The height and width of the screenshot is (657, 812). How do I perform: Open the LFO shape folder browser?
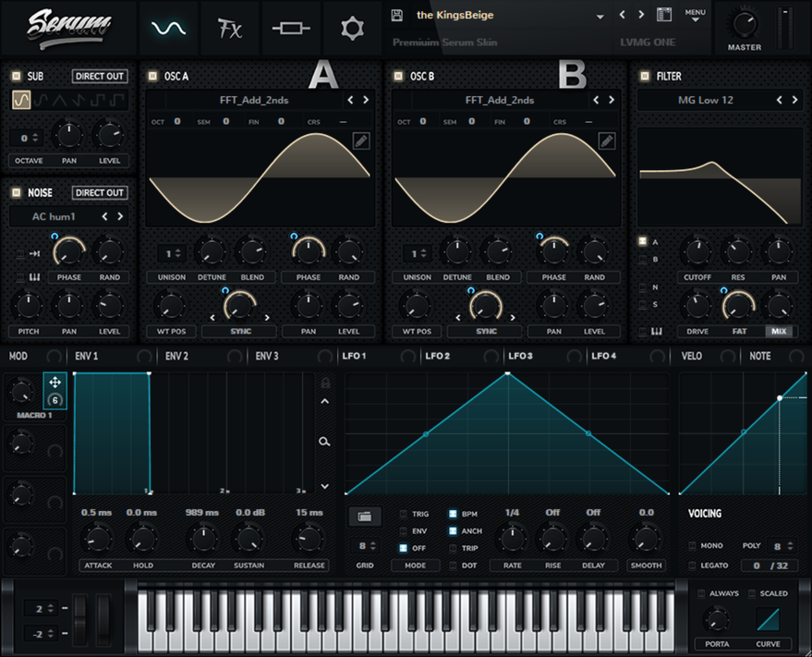pyautogui.click(x=365, y=516)
